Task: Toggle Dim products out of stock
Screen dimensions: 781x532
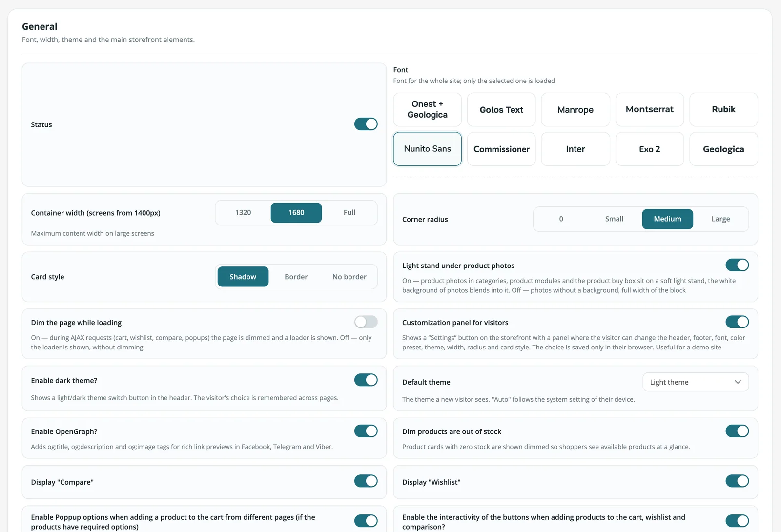Action: (737, 431)
